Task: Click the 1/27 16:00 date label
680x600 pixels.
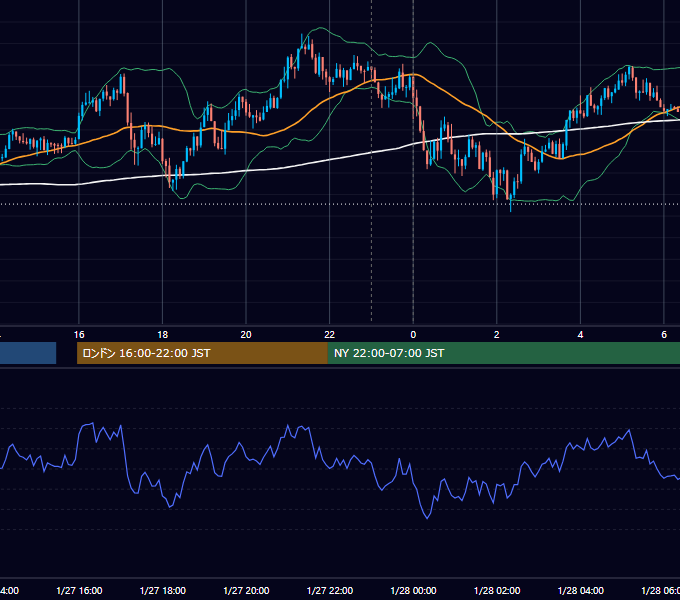Action: coord(79,590)
